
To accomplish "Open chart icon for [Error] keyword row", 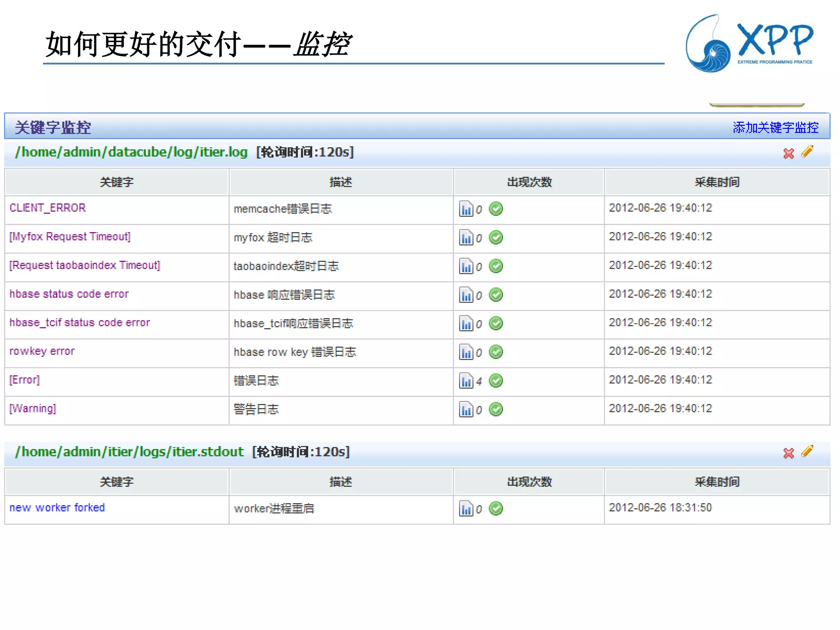I will point(466,381).
